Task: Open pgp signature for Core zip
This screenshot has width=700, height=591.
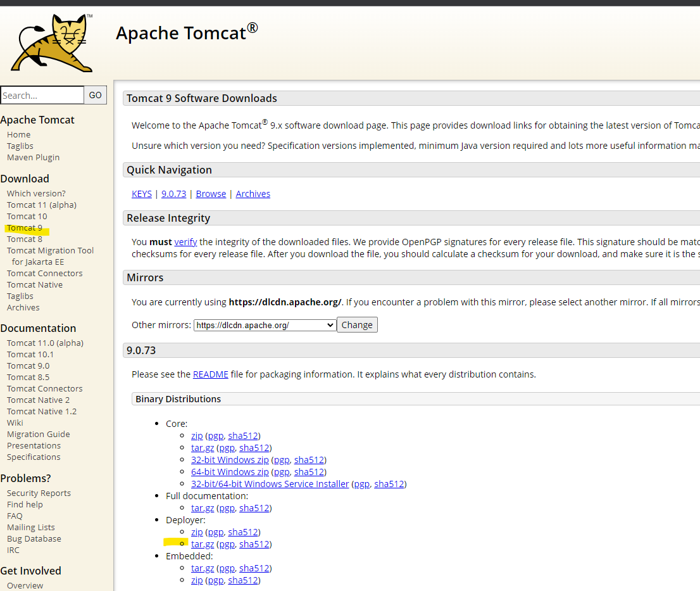Action: (x=215, y=436)
